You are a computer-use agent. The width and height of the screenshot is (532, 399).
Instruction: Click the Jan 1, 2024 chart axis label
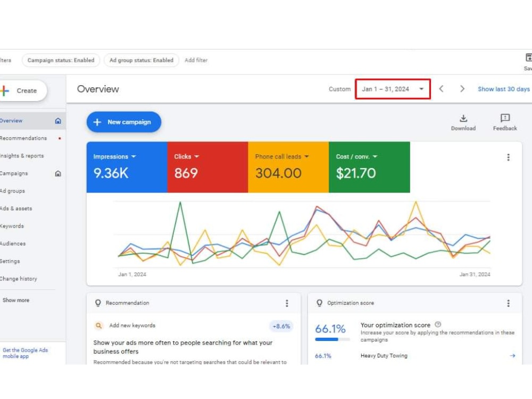coord(132,274)
